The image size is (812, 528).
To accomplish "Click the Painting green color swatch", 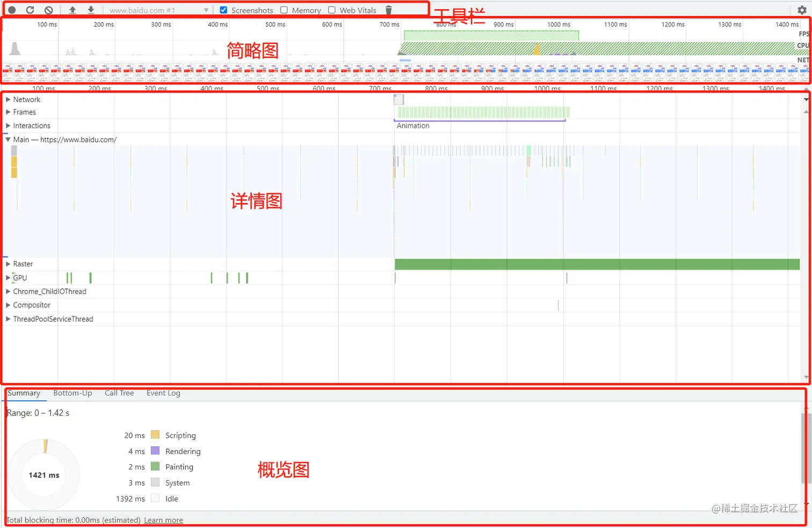I will (155, 466).
